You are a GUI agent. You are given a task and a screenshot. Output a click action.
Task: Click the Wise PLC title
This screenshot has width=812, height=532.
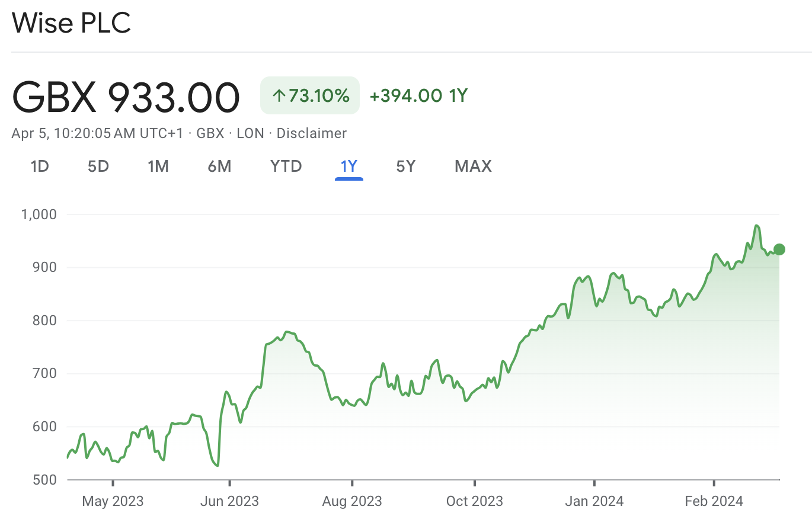(71, 23)
